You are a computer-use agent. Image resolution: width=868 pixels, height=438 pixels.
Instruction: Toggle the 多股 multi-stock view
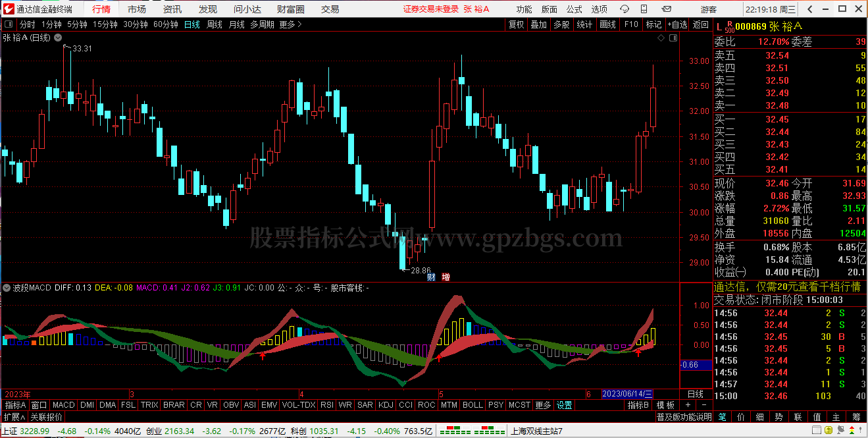click(561, 24)
